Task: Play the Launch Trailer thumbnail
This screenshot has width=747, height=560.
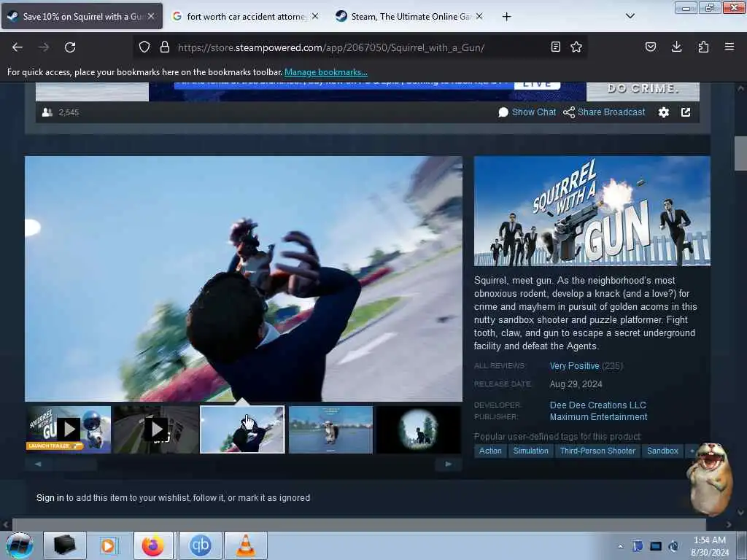Action: 69,429
